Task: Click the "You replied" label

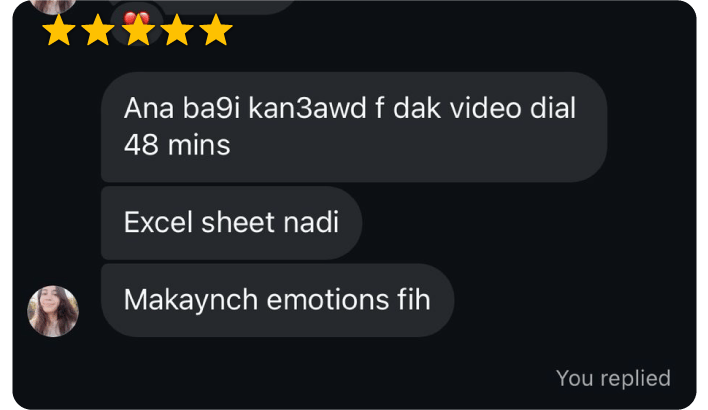Action: pos(613,378)
